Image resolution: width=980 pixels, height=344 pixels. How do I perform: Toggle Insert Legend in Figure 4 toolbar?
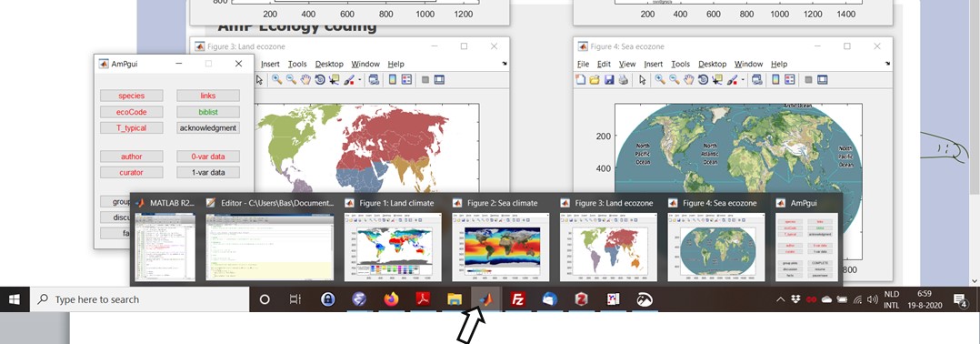[x=790, y=80]
